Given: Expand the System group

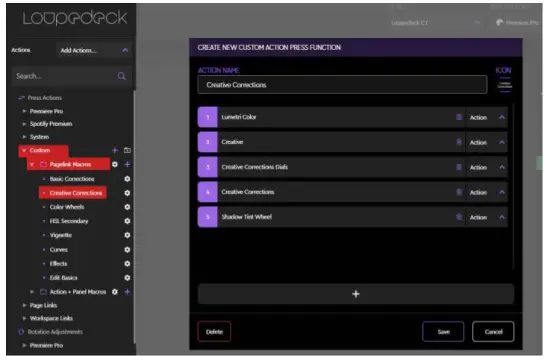Looking at the screenshot, I should (24, 137).
